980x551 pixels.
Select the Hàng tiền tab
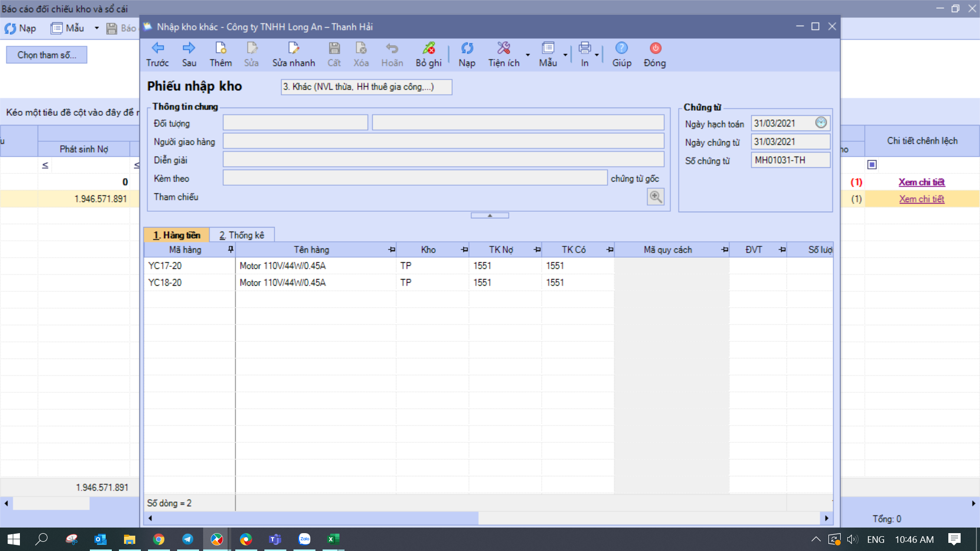177,235
